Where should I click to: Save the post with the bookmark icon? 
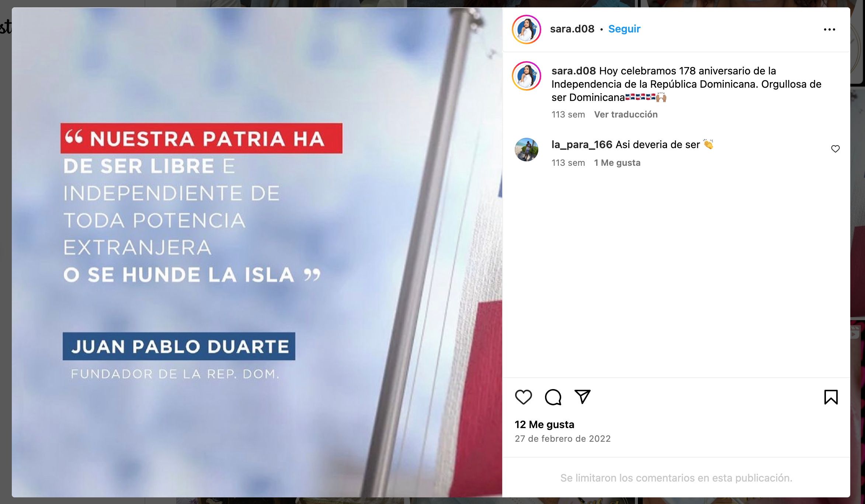831,397
